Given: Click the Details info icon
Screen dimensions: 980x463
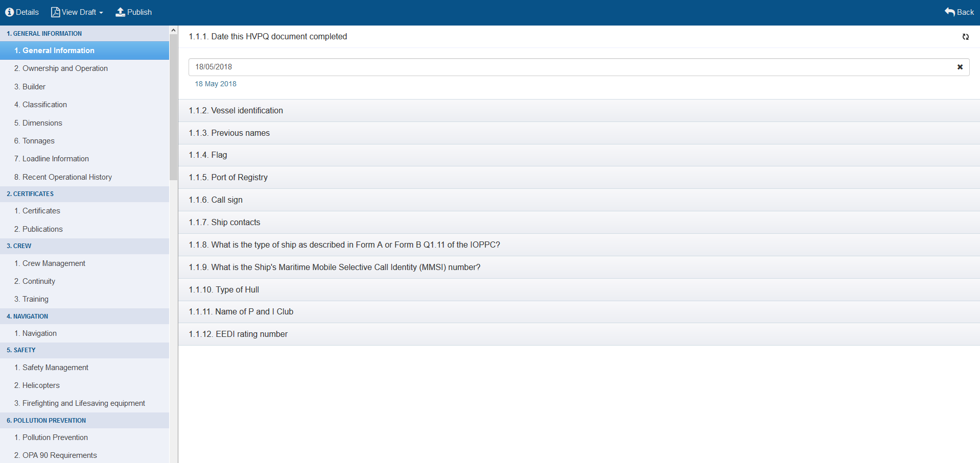Looking at the screenshot, I should (9, 12).
